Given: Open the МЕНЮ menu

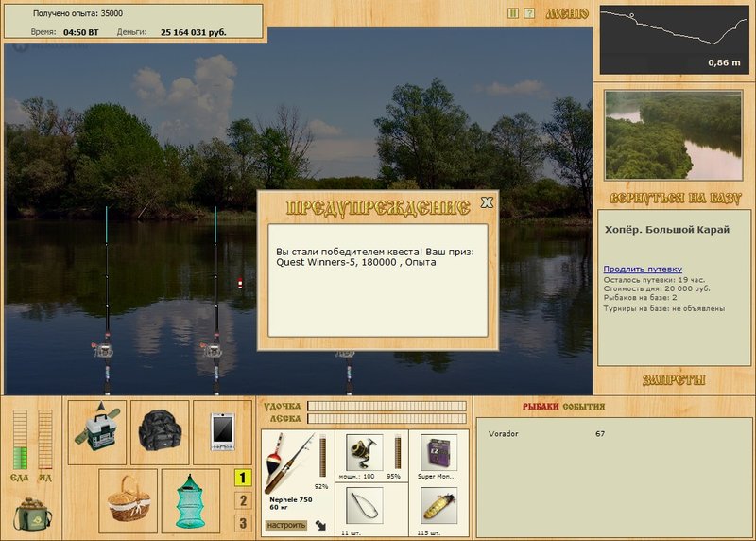Looking at the screenshot, I should tap(567, 13).
